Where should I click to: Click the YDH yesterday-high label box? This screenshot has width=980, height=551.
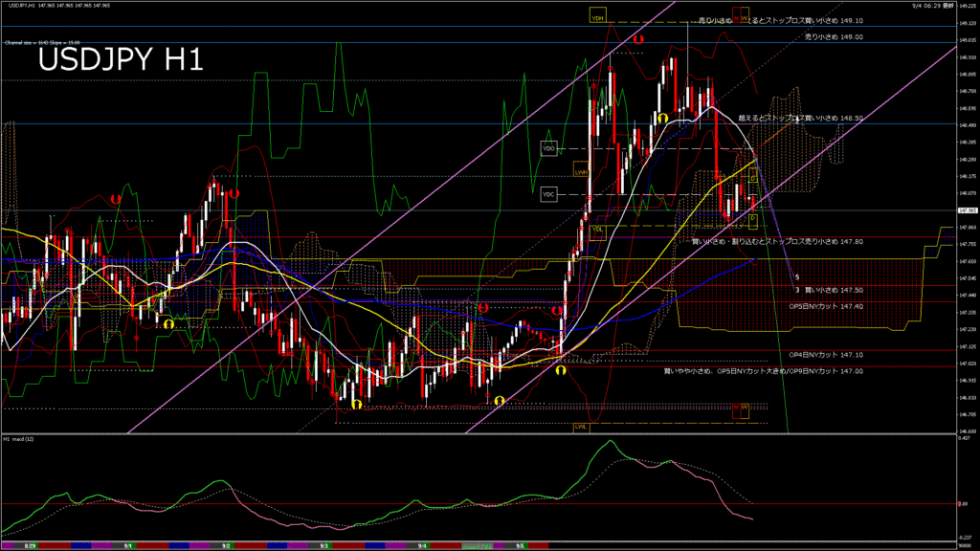(596, 18)
